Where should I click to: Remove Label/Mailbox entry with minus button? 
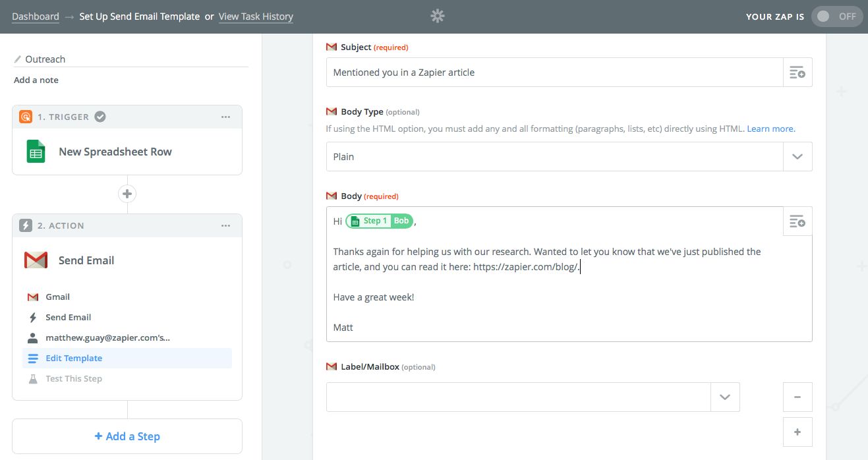[797, 397]
